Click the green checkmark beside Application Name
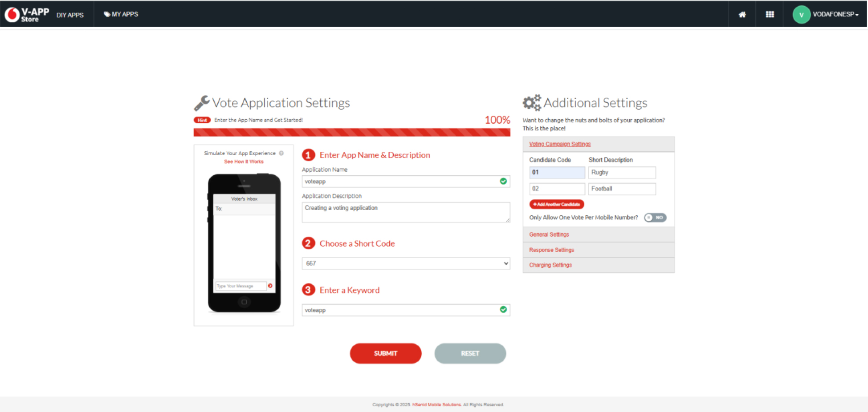The width and height of the screenshot is (868, 412). [503, 181]
